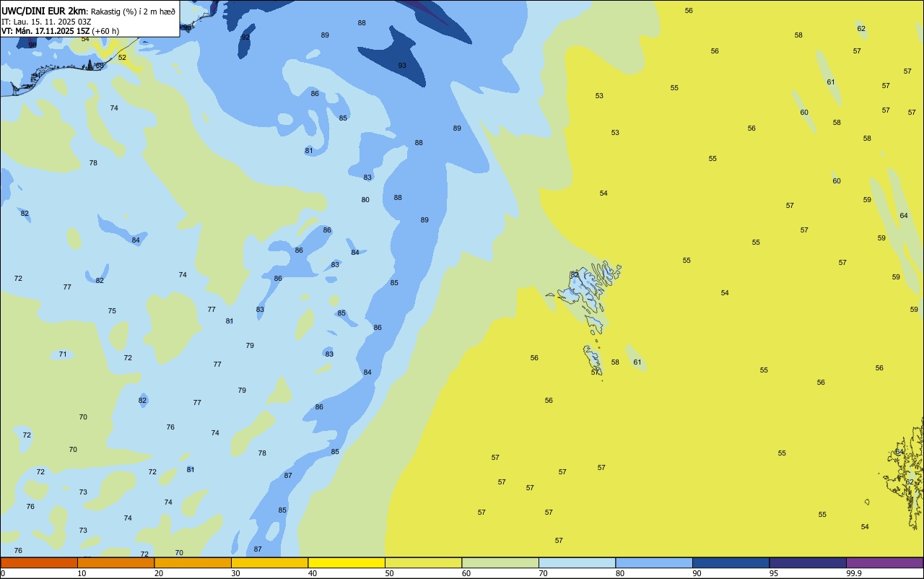The height and width of the screenshot is (579, 924).
Task: Click the light green 60–70 legend swatch
Action: tap(500, 562)
